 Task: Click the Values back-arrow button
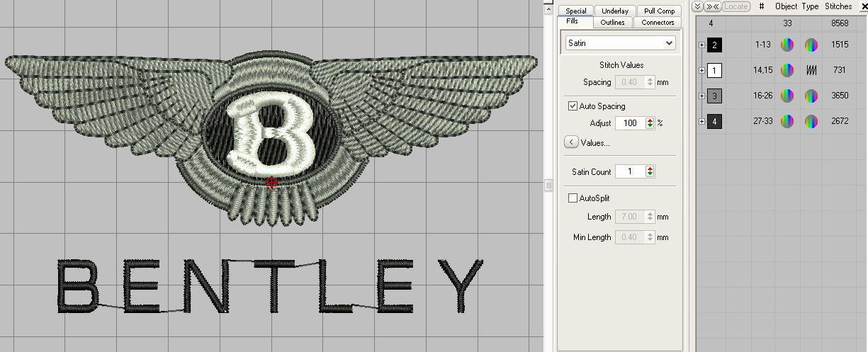pyautogui.click(x=571, y=142)
